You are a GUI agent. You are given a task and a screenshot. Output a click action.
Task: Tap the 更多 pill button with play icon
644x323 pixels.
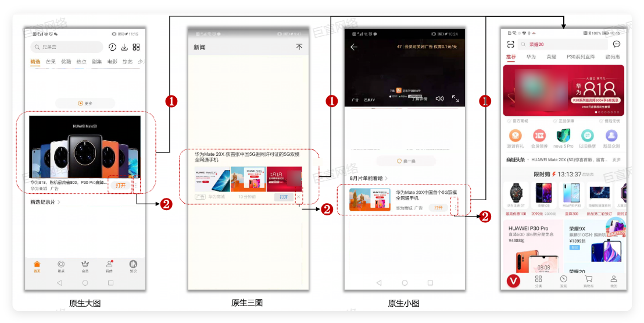tap(85, 103)
